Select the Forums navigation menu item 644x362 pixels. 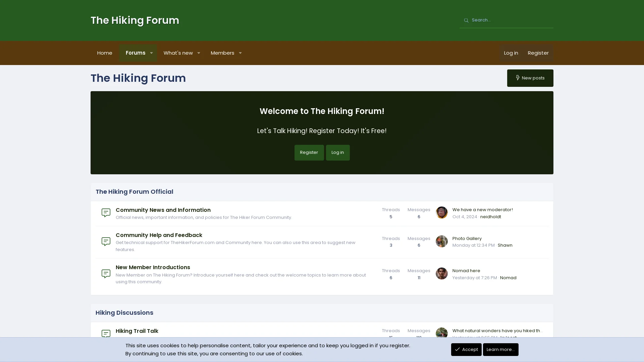(136, 53)
